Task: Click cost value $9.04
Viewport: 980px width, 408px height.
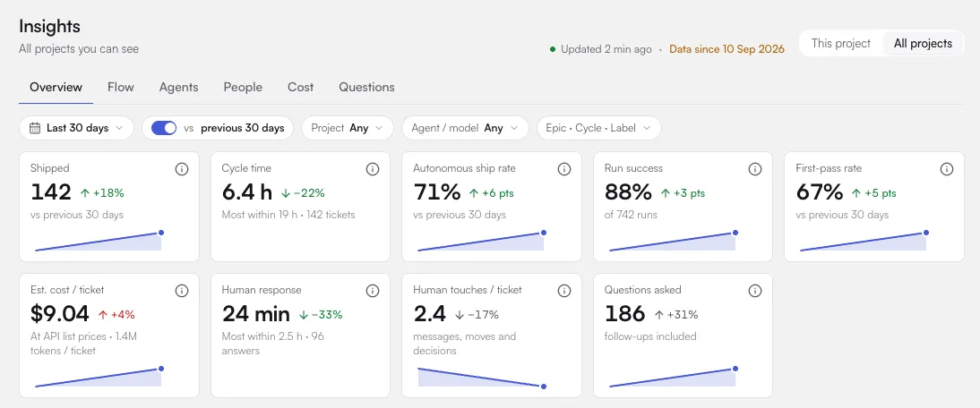Action: pos(60,314)
